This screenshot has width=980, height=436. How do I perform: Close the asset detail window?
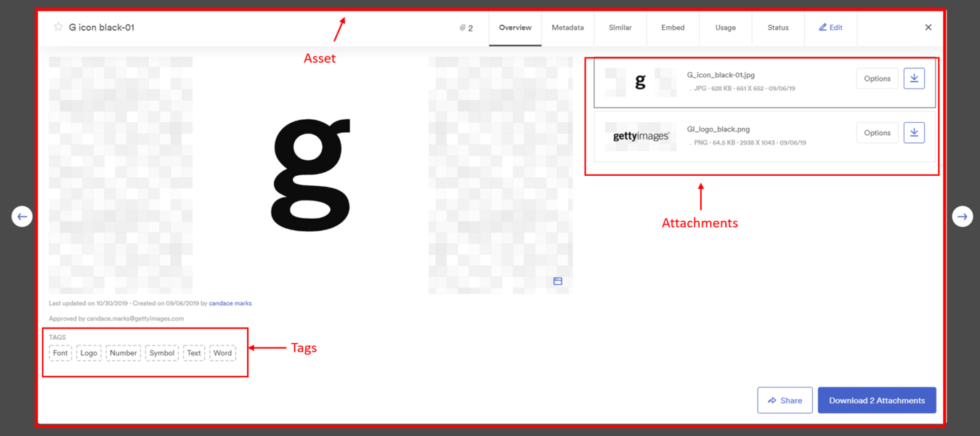coord(928,28)
